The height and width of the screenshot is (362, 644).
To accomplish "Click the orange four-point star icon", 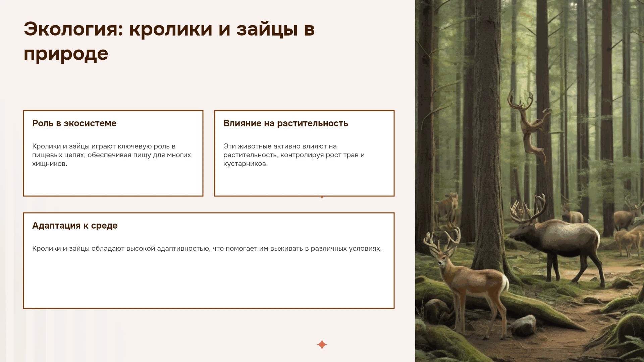I will 322,345.
